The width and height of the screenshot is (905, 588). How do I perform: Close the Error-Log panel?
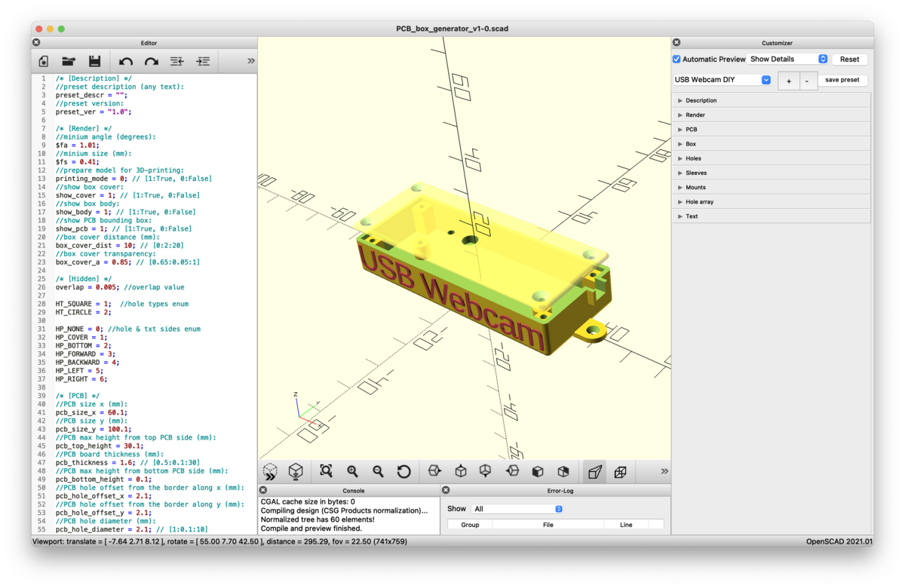[x=445, y=490]
